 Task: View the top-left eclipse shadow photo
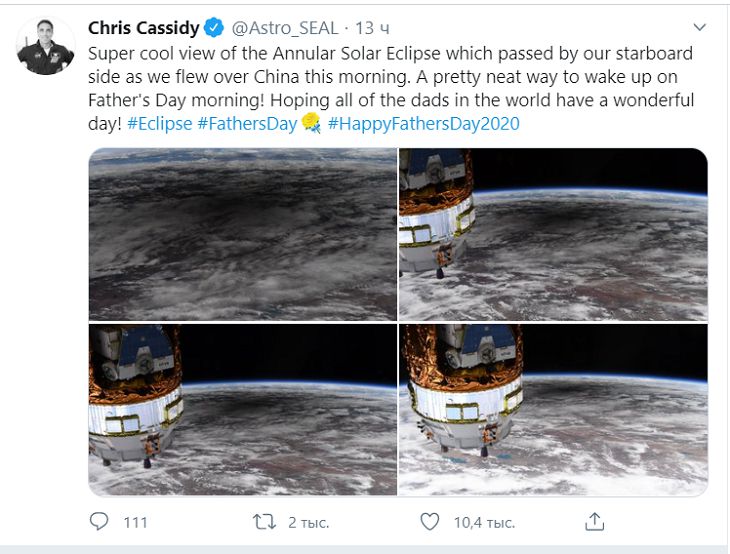point(242,234)
